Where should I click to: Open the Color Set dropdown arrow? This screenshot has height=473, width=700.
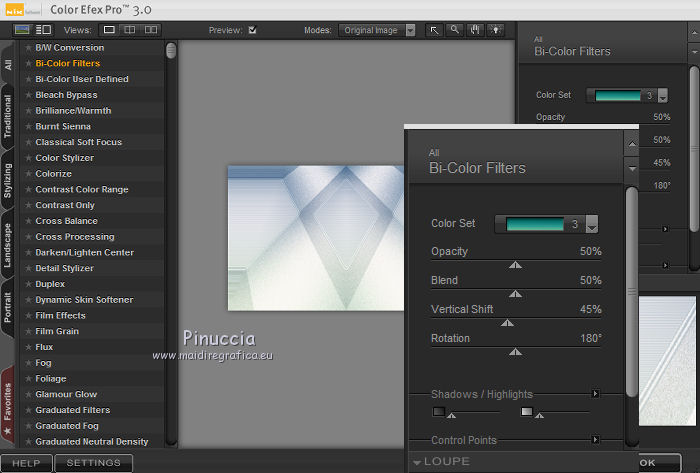(592, 225)
